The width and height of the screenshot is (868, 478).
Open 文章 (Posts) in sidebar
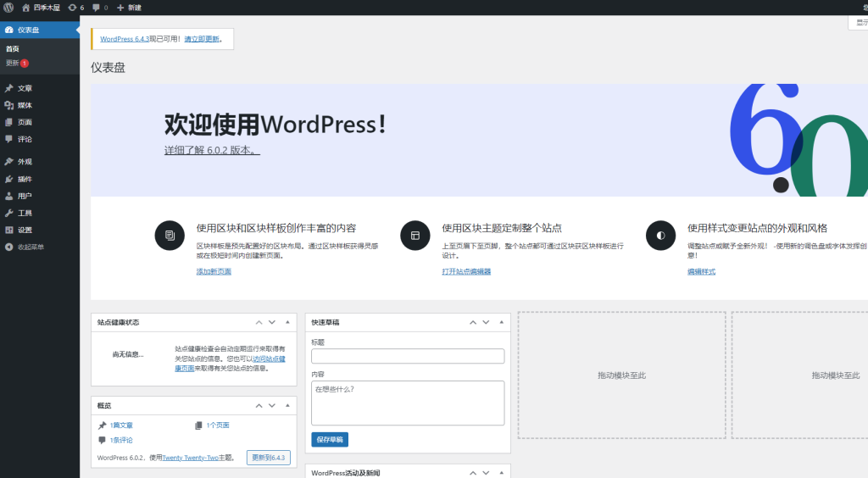tap(25, 88)
